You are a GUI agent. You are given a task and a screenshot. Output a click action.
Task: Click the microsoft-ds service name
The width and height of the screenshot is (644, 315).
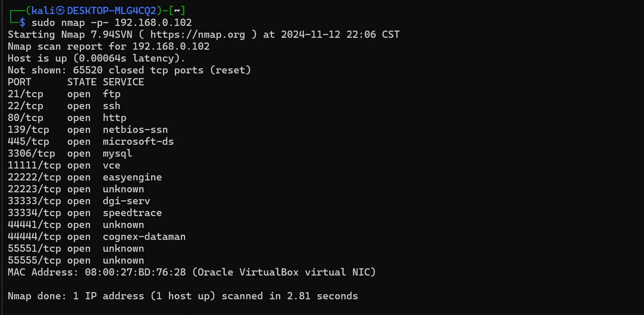click(x=138, y=141)
